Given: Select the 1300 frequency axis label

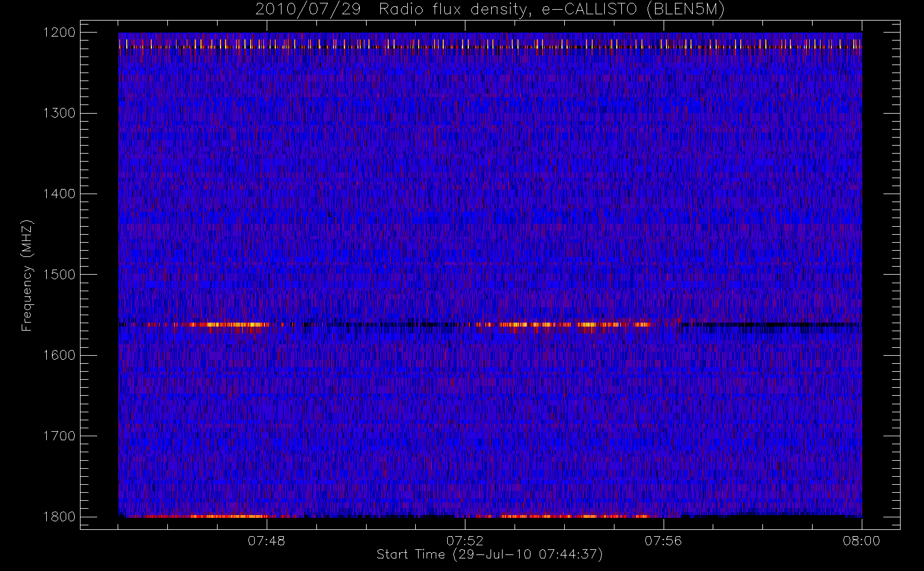Looking at the screenshot, I should (x=59, y=113).
